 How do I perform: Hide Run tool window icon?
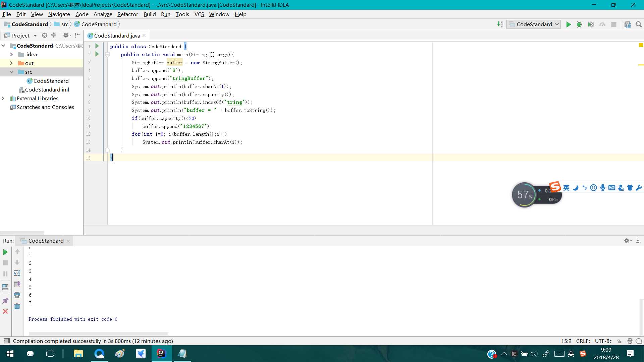tap(638, 241)
